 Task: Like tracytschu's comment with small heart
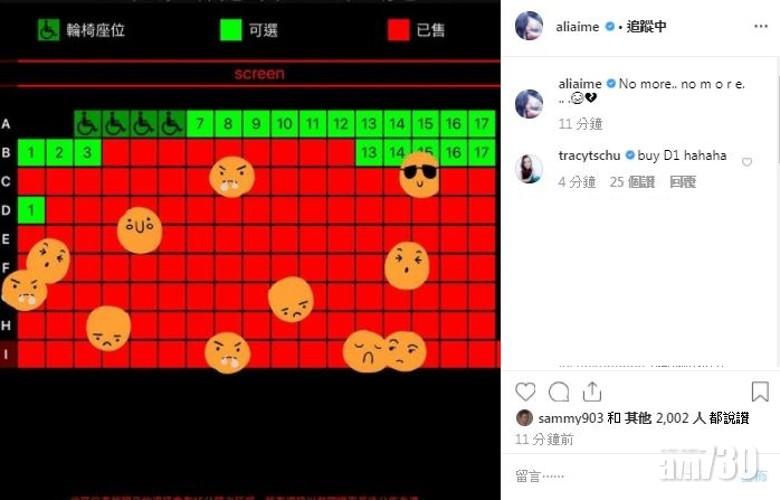pos(747,162)
